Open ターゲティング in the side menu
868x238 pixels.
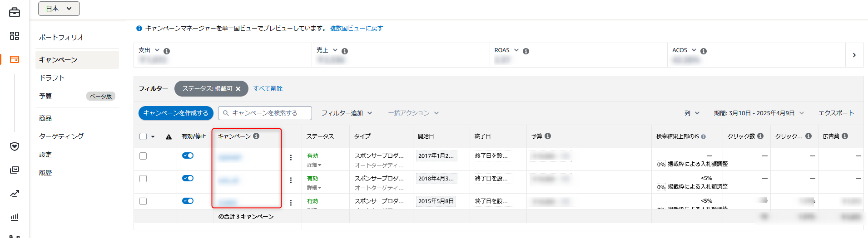tap(61, 136)
